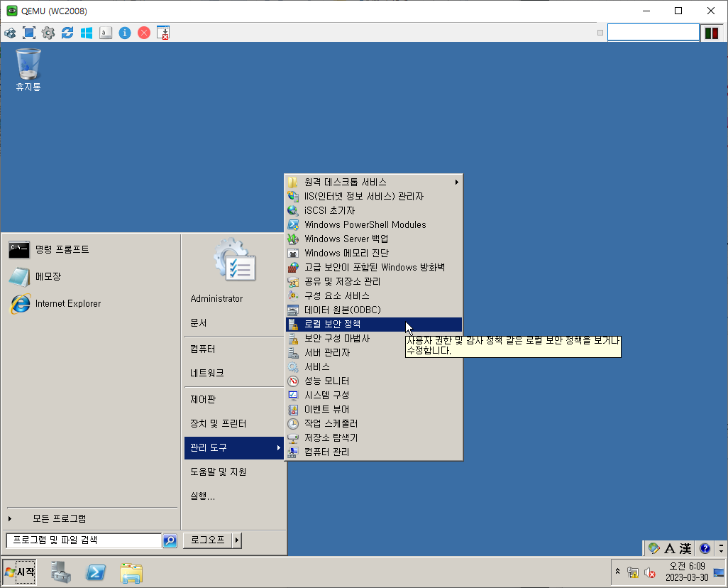Screen dimensions: 728x588
Task: Click the 시작 Start button
Action: click(x=19, y=572)
